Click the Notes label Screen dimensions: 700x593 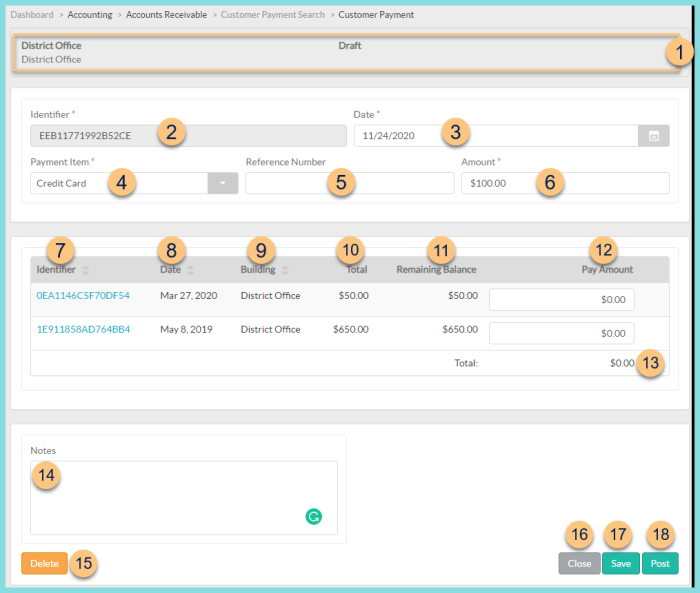coord(43,451)
